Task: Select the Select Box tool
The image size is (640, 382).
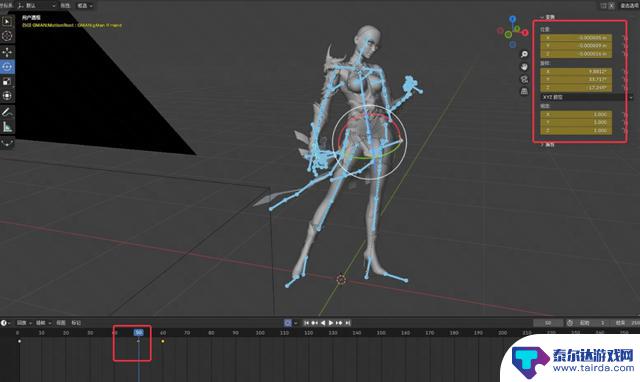Action: click(7, 22)
